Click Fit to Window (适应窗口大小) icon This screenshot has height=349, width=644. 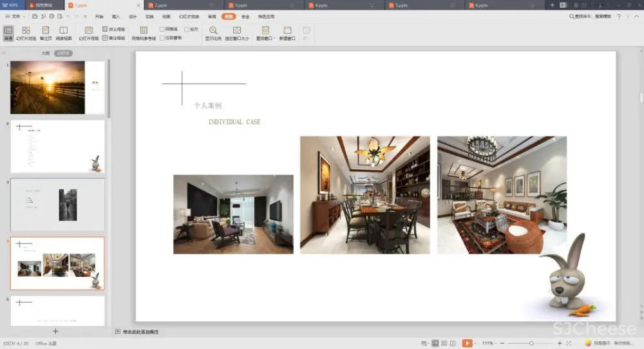237,30
